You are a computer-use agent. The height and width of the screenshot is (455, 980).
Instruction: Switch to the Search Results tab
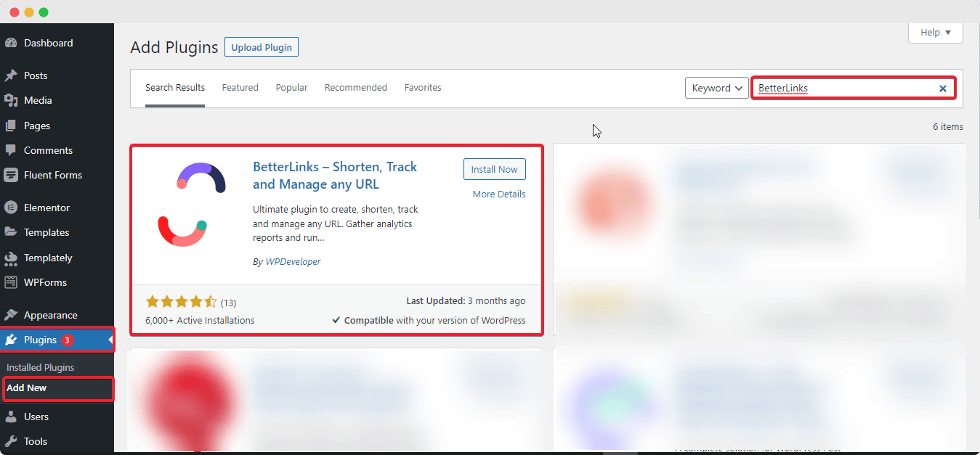(175, 88)
